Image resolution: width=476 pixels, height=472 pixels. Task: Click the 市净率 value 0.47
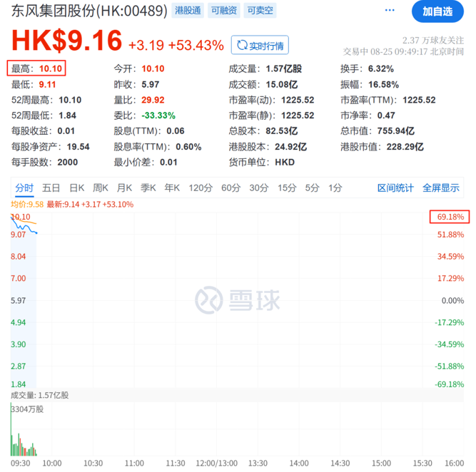tap(386, 116)
